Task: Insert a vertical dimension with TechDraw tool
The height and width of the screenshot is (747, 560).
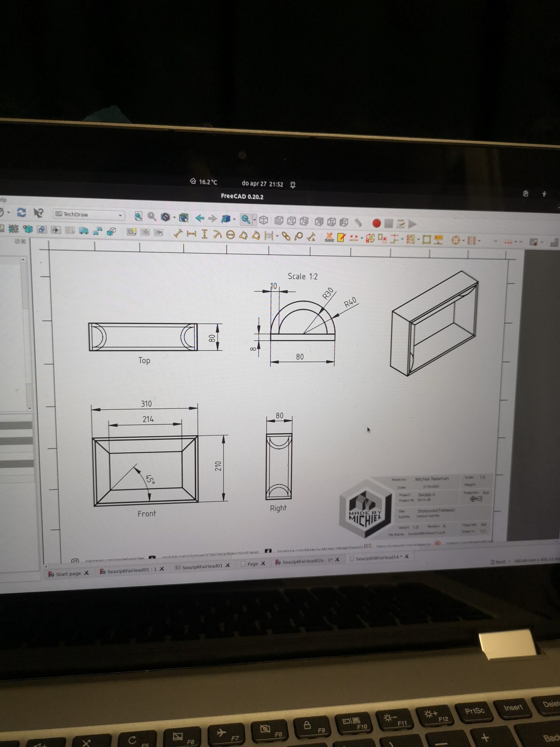Action: point(204,234)
